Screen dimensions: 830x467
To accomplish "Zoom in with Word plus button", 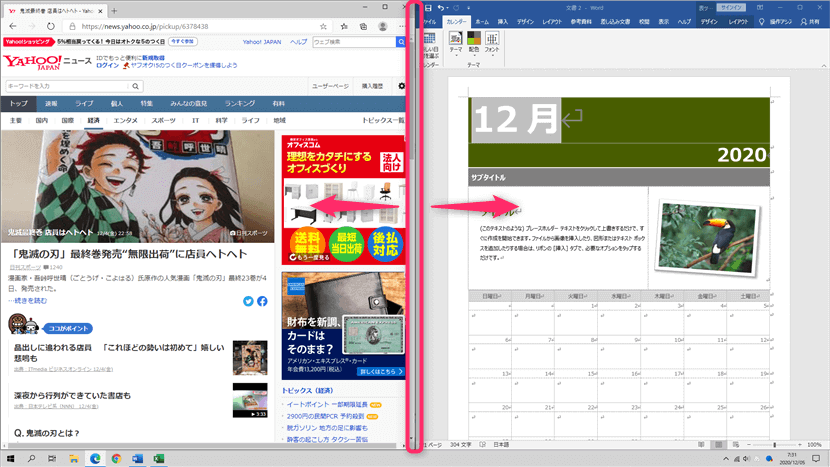I will click(800, 445).
